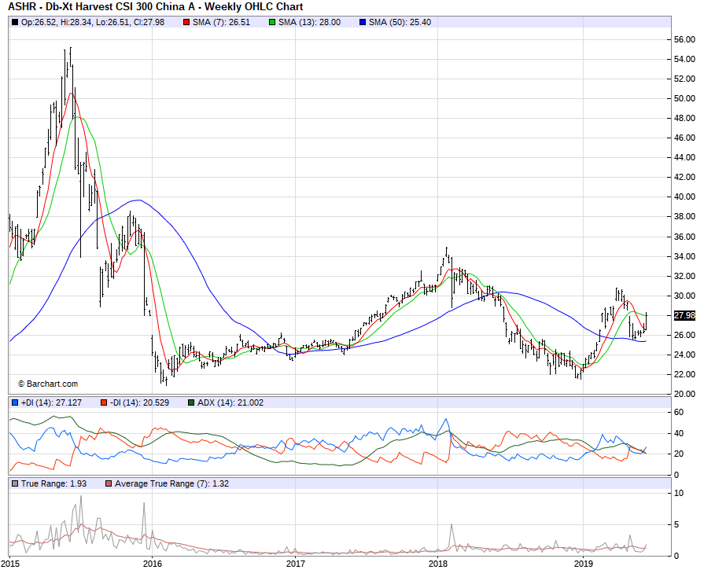Screen dimensions: 704x588
Task: Click the 'SMA (7): 26.51' label
Action: point(221,22)
